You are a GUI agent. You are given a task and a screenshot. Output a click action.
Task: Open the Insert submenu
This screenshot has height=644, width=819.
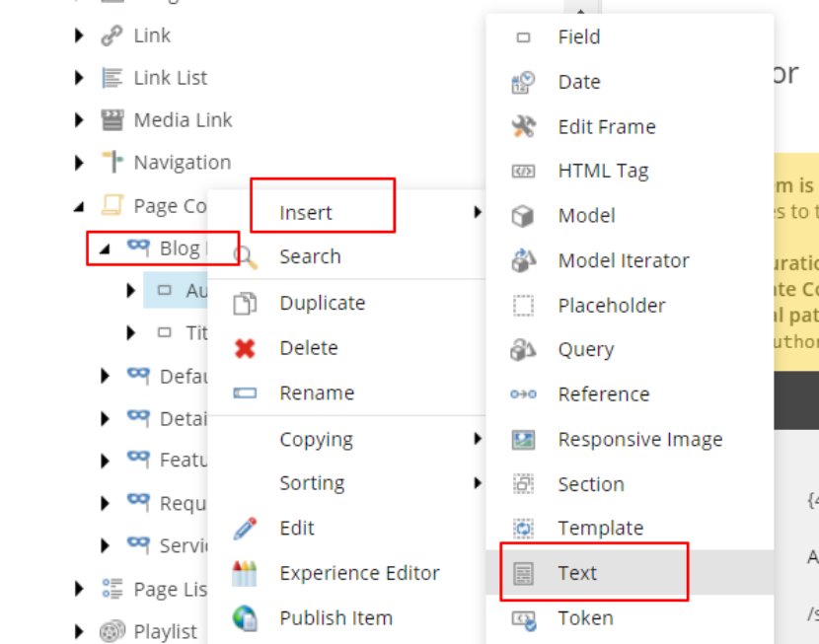(346, 212)
